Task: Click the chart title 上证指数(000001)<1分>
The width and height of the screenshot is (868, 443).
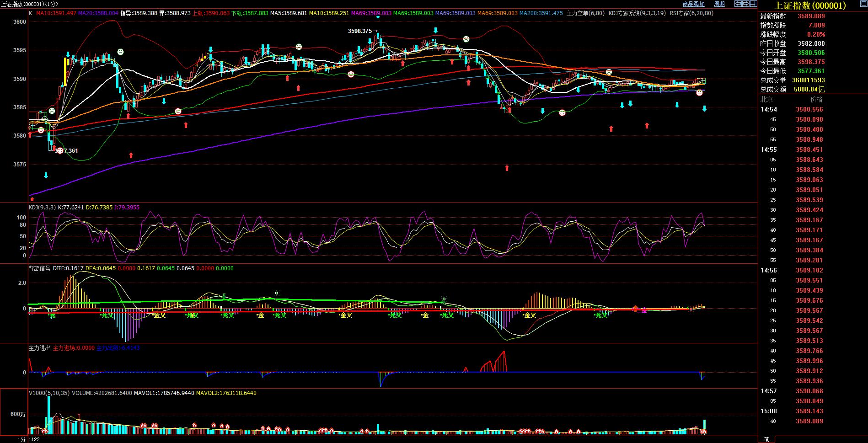Action: pyautogui.click(x=30, y=4)
